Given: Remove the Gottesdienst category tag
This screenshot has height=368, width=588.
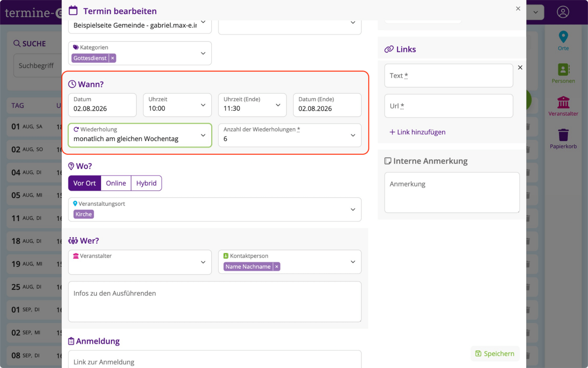Looking at the screenshot, I should (113, 58).
